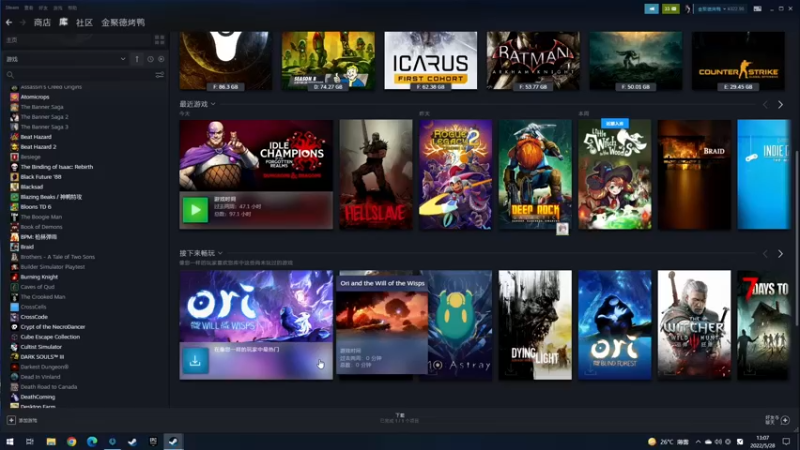
Task: Select Burning Knight in the list
Action: 39,277
